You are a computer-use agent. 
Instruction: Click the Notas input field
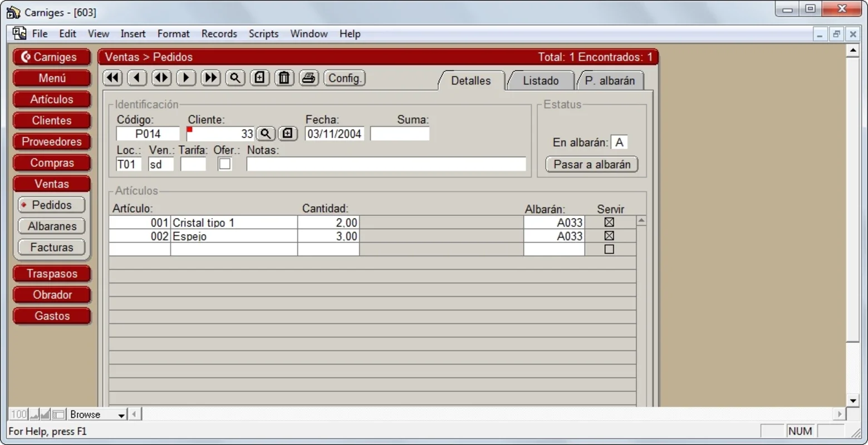click(x=386, y=164)
